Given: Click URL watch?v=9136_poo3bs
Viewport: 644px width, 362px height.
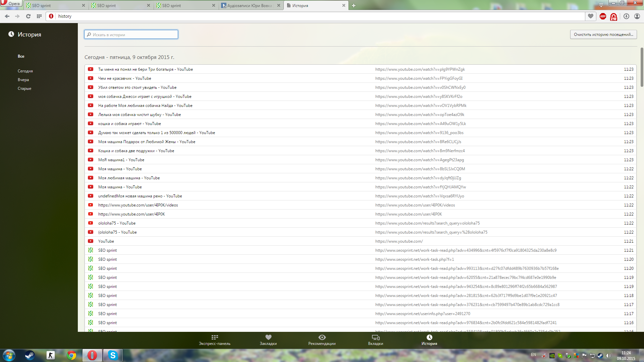Looking at the screenshot, I should (419, 133).
